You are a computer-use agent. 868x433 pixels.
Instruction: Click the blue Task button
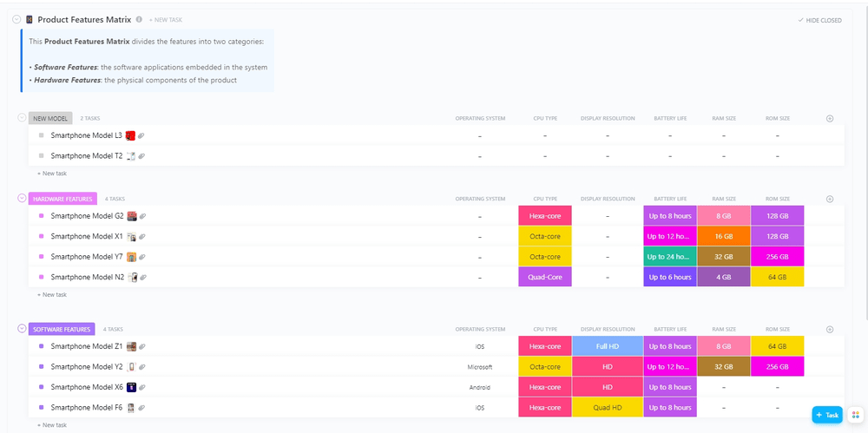[827, 415]
